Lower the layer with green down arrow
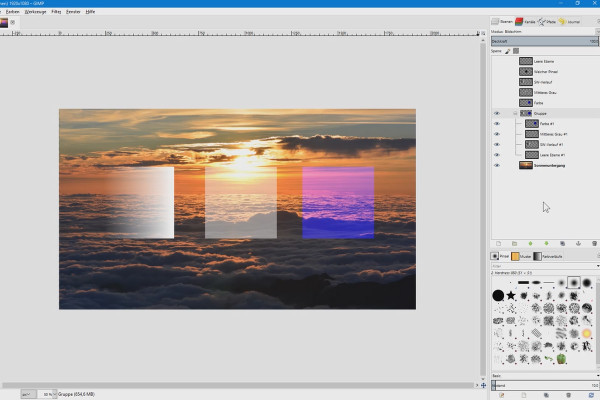The width and height of the screenshot is (600, 400). click(x=546, y=243)
